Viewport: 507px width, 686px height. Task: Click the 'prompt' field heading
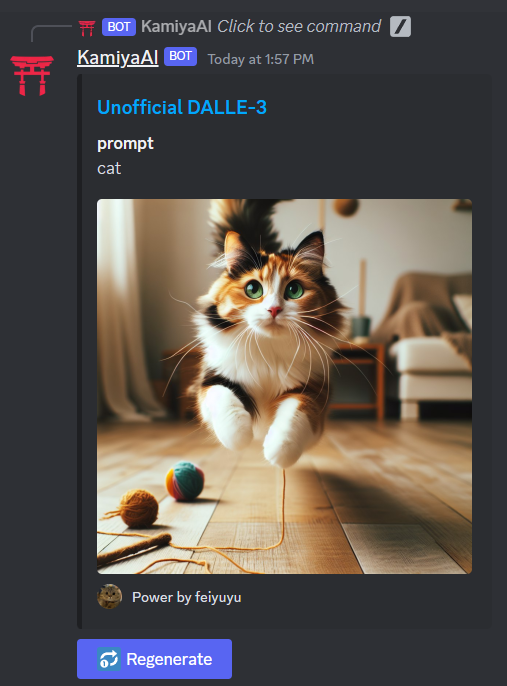[125, 144]
